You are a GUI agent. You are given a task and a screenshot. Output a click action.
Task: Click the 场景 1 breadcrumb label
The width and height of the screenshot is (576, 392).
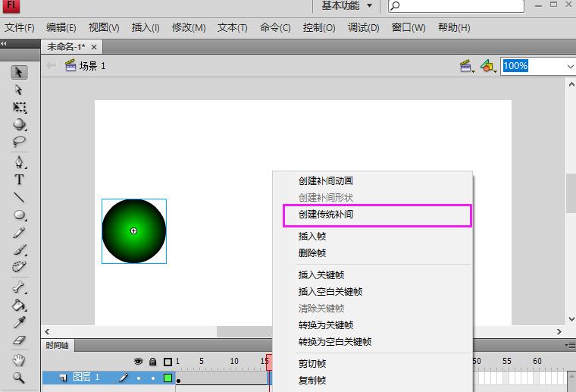point(92,66)
